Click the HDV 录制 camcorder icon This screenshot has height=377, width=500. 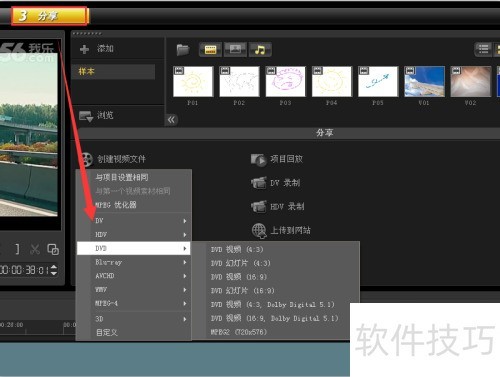point(258,206)
